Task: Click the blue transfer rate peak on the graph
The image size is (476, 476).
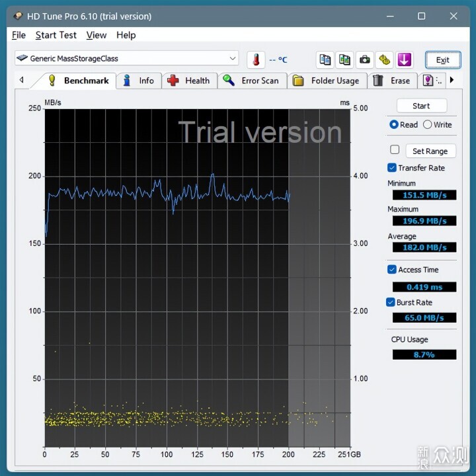Action: pyautogui.click(x=212, y=175)
